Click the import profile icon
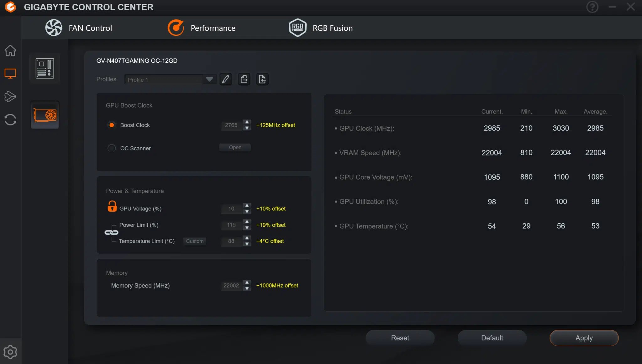The width and height of the screenshot is (642, 364). click(x=262, y=79)
